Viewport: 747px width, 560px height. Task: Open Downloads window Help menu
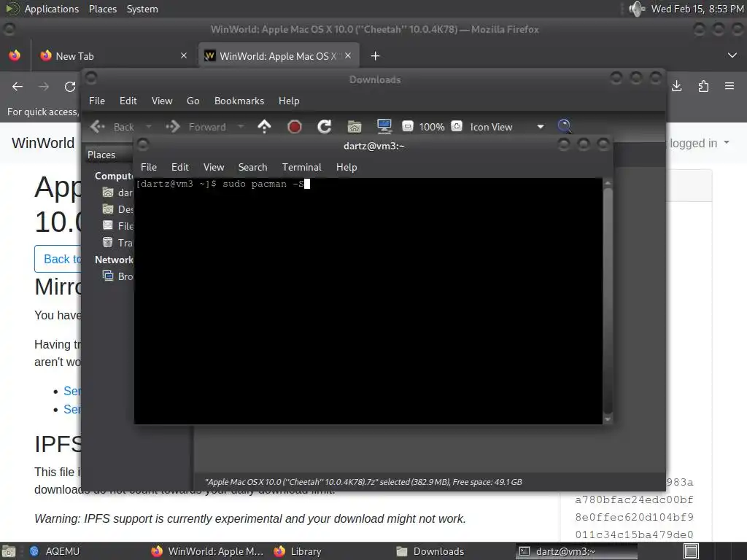click(x=289, y=101)
